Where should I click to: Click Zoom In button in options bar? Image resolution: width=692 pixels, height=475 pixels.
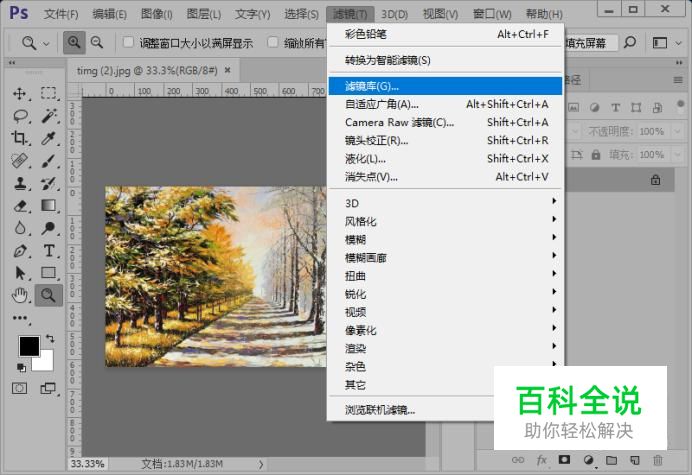(x=74, y=43)
